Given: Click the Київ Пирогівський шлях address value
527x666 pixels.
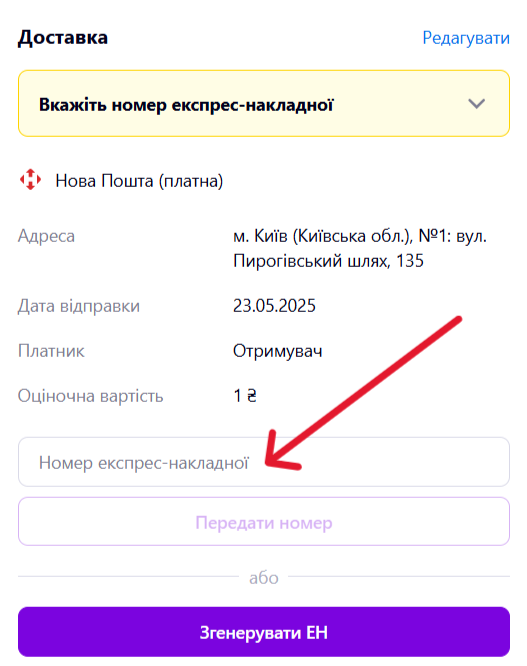Looking at the screenshot, I should [360, 248].
